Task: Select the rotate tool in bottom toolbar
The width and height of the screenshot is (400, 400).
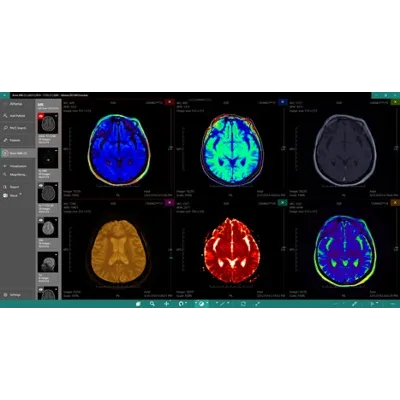Action: (182, 304)
